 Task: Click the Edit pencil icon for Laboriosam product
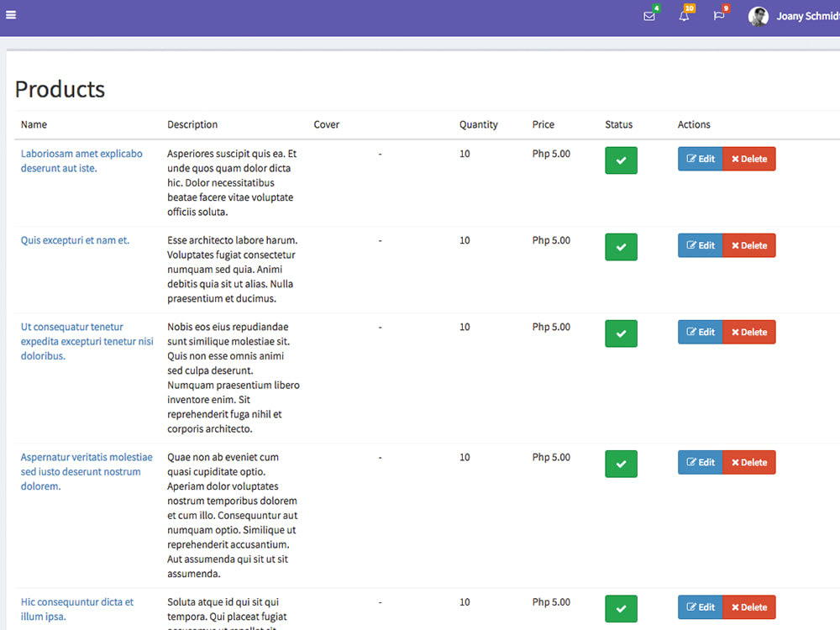[691, 158]
